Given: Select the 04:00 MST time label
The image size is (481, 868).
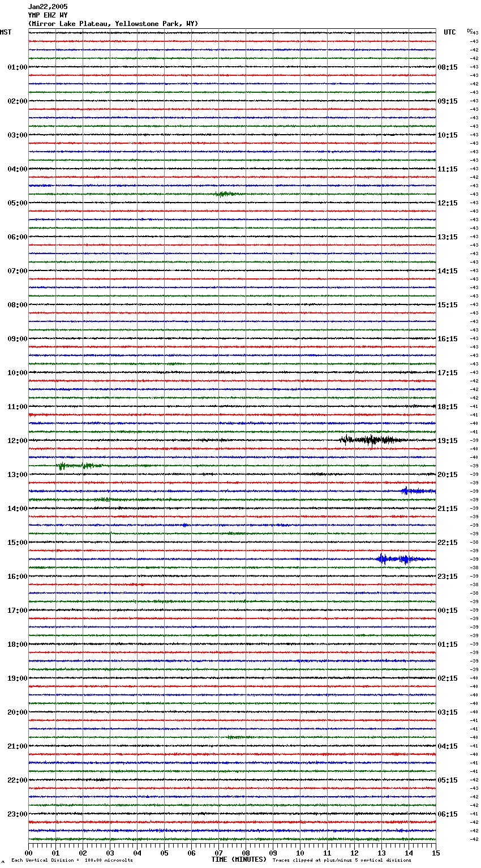Looking at the screenshot, I should [x=18, y=169].
